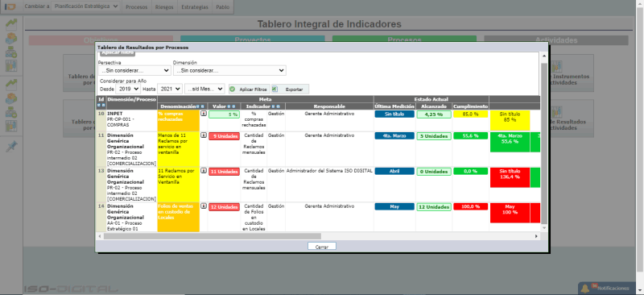Click the Aplicar Filtros green check button
The width and height of the screenshot is (644, 295).
(233, 89)
